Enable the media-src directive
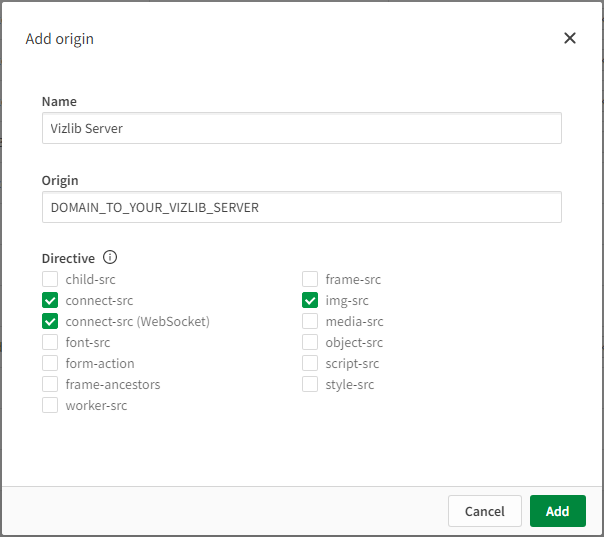The image size is (604, 537). 310,321
